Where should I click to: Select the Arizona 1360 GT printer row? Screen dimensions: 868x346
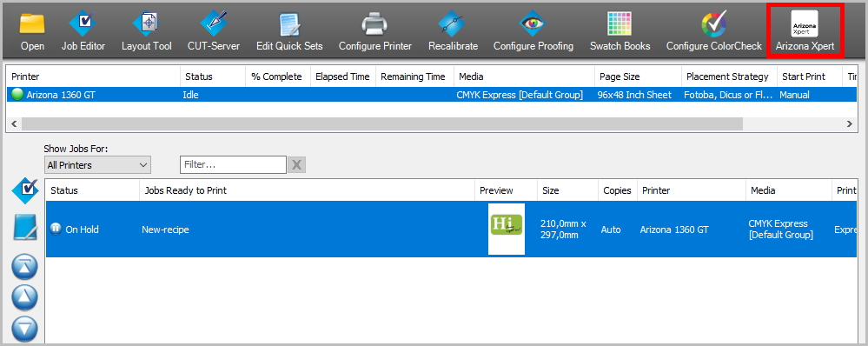point(429,95)
